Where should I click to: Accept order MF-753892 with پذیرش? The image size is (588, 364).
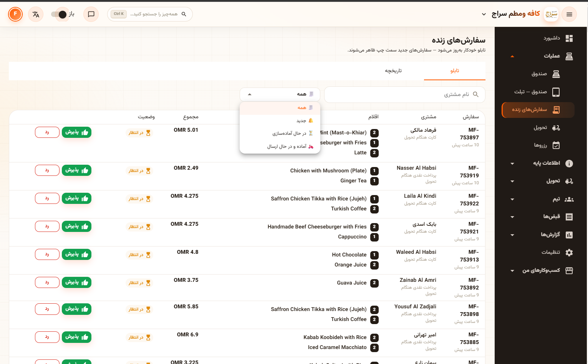76,283
